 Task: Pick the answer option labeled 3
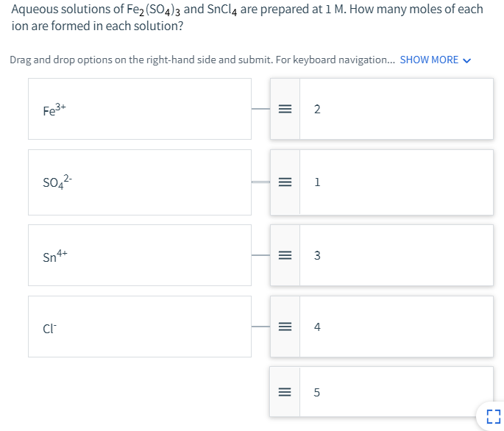(396, 255)
